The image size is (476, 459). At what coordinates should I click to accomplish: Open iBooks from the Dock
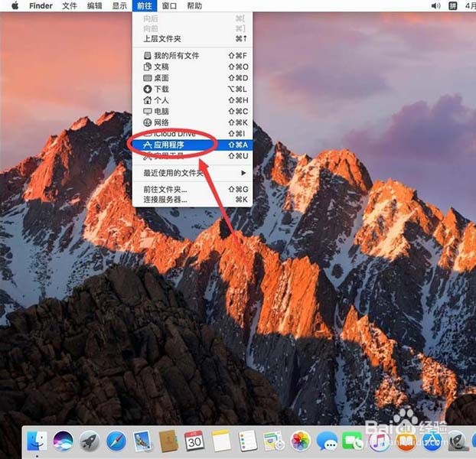pyautogui.click(x=406, y=441)
